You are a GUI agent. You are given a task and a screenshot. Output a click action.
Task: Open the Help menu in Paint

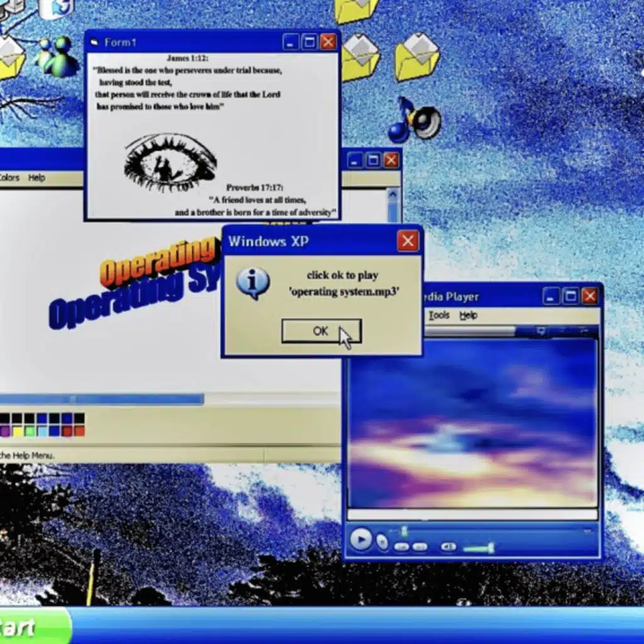pos(36,178)
